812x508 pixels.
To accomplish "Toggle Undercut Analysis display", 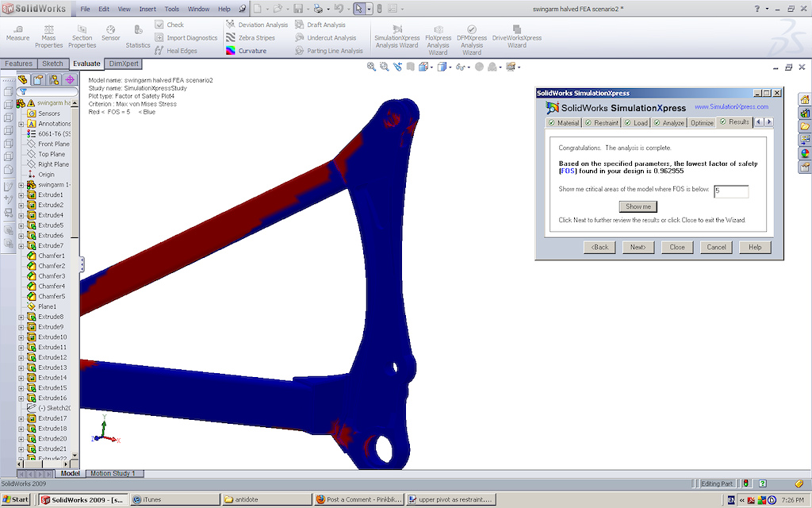I will coord(326,38).
